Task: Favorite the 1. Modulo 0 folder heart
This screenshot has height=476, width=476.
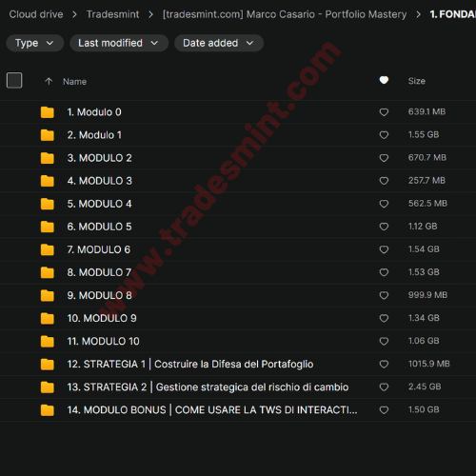Action: pyautogui.click(x=384, y=112)
